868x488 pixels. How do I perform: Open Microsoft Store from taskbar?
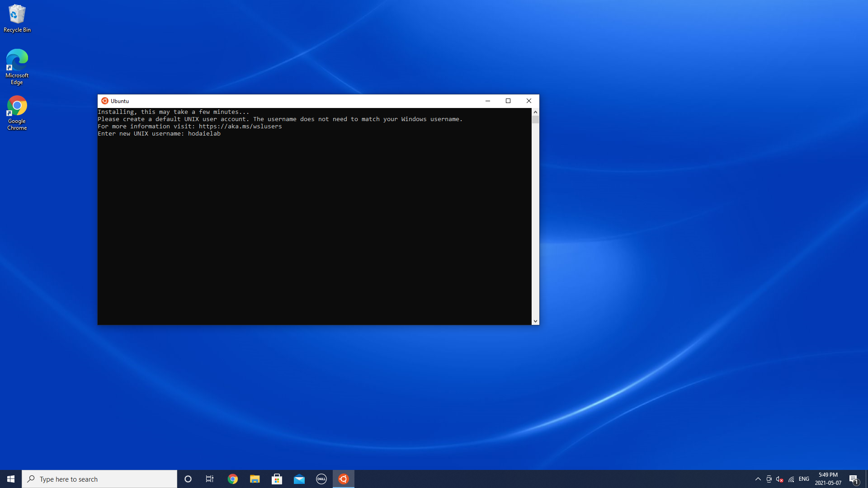tap(277, 479)
